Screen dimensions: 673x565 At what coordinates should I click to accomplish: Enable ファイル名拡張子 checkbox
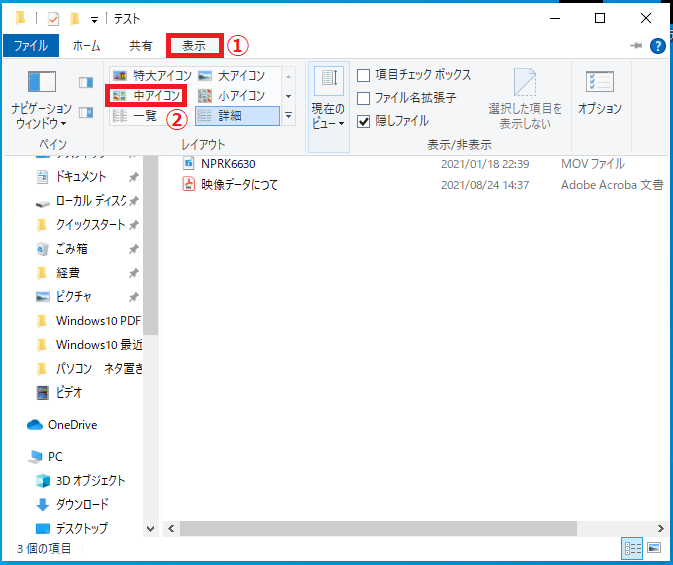[x=364, y=98]
